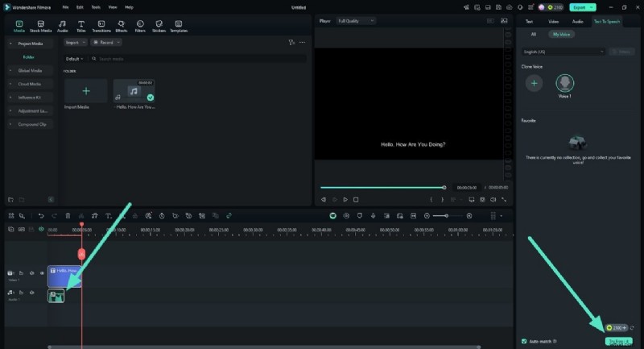Open the Default sort dropdown
644x349 pixels.
pyautogui.click(x=74, y=59)
